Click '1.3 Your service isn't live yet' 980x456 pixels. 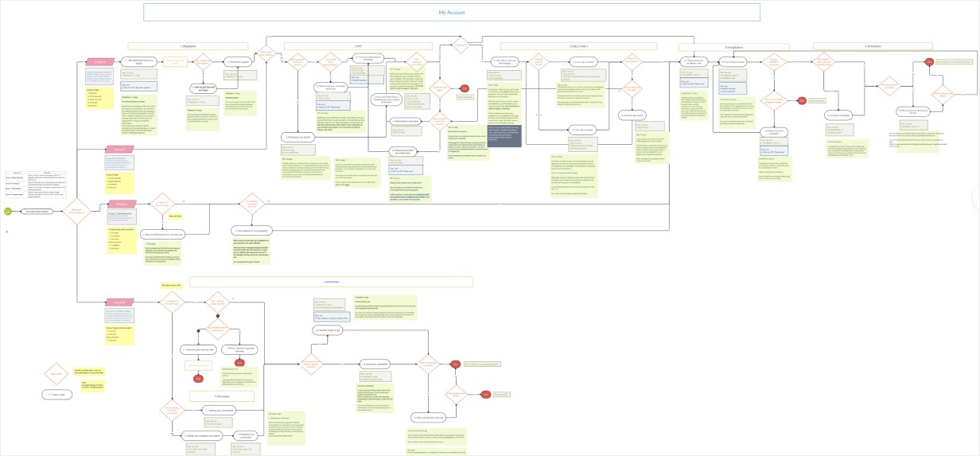(429, 418)
